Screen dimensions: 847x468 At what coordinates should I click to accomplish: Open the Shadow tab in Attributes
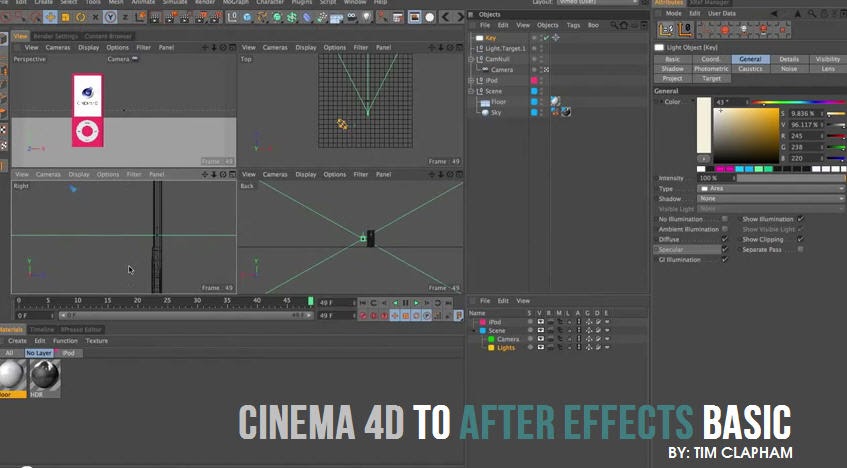[673, 69]
